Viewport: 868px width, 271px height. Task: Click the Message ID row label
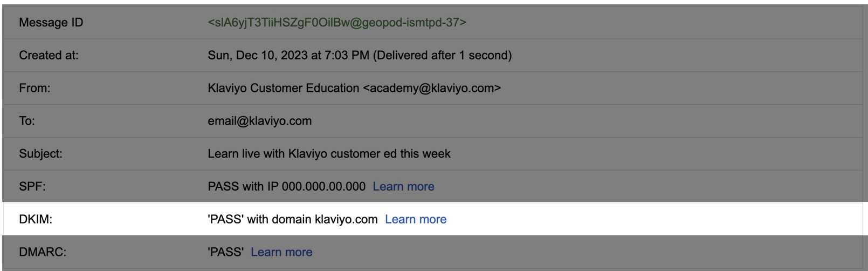[51, 23]
